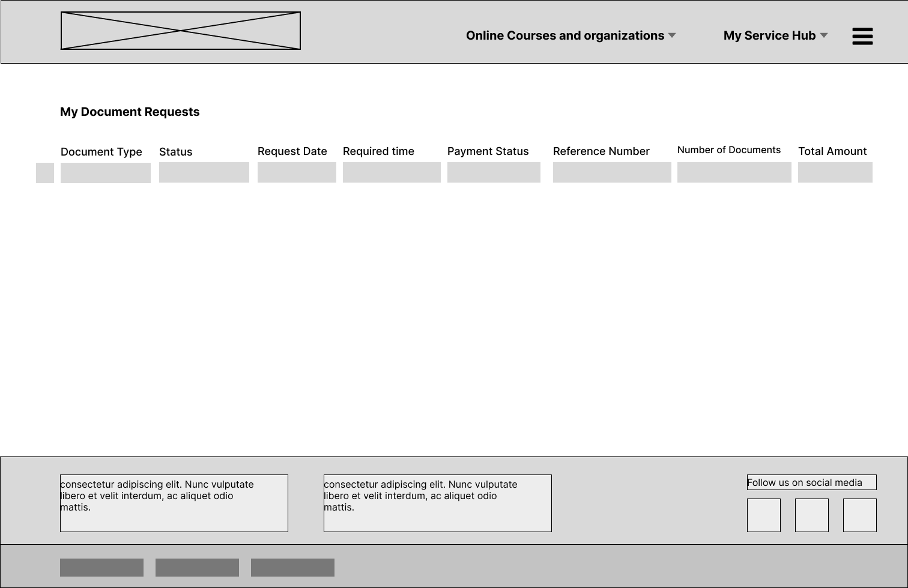Viewport: 908px width, 588px height.
Task: Open the My Service Hub menu label
Action: click(x=769, y=35)
